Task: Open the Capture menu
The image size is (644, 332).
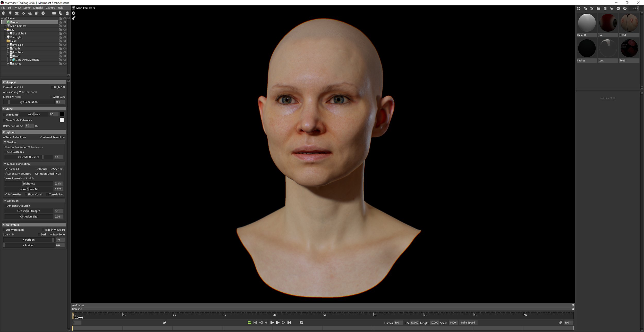Action: [50, 8]
